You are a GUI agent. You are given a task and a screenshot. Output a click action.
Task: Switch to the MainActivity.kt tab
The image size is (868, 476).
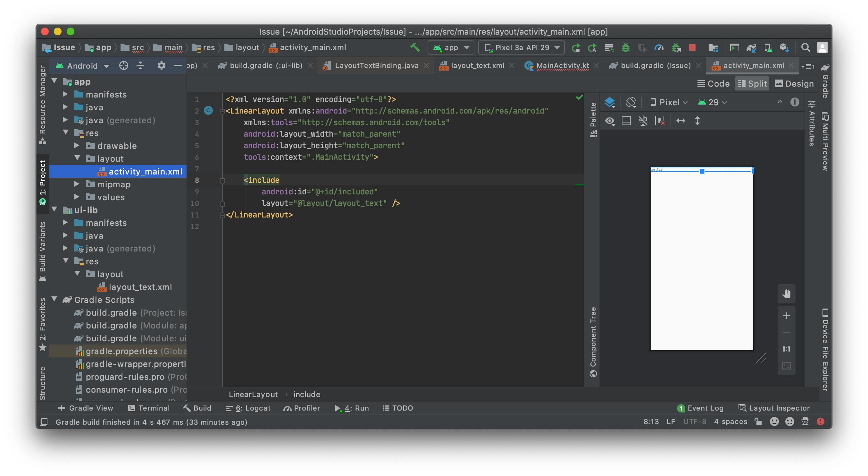562,66
